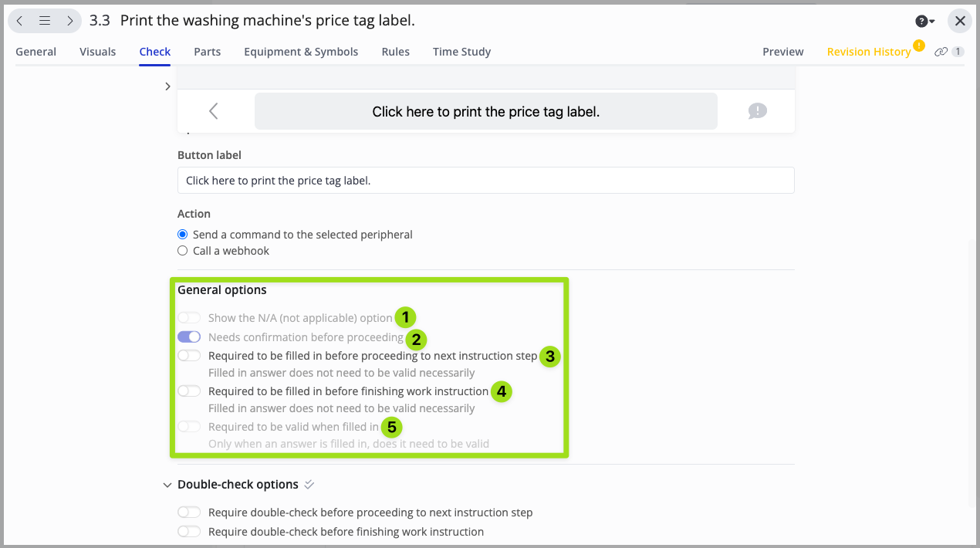
Task: Select Call a webhook radio option
Action: pyautogui.click(x=183, y=251)
